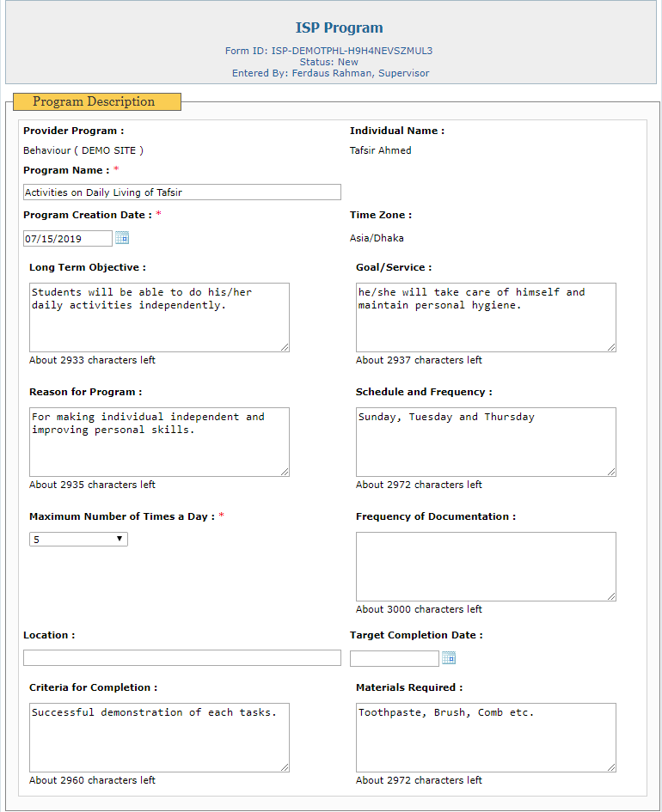Click 'About 2935 characters left' counter
662x812 pixels.
coord(92,485)
